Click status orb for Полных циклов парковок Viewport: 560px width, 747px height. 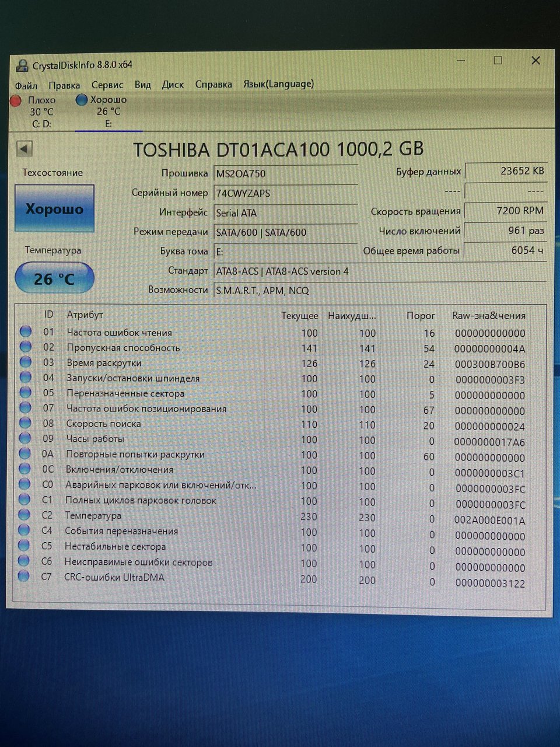(24, 499)
